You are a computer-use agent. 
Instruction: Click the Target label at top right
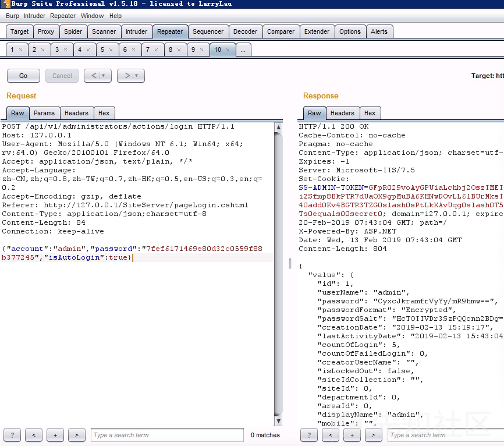pos(487,76)
